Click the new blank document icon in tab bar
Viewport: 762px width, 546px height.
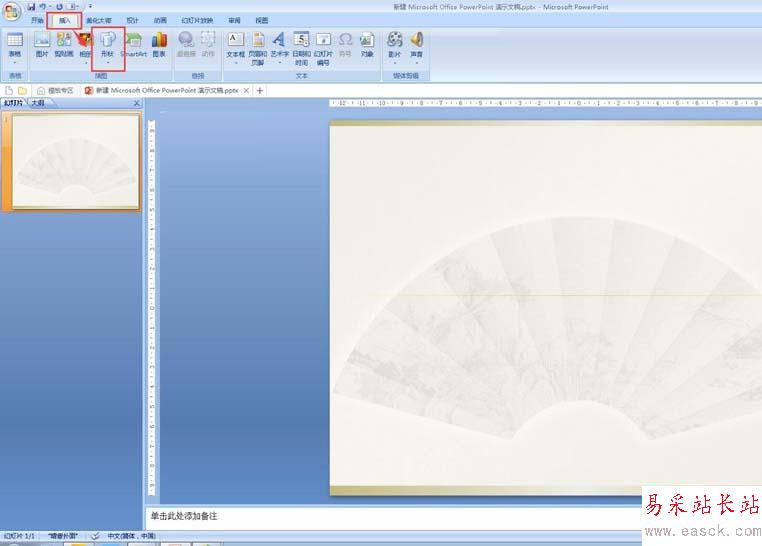point(9,90)
